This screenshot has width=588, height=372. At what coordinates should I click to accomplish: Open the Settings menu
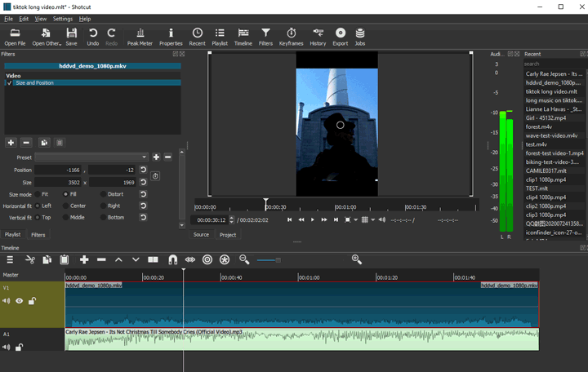[63, 18]
